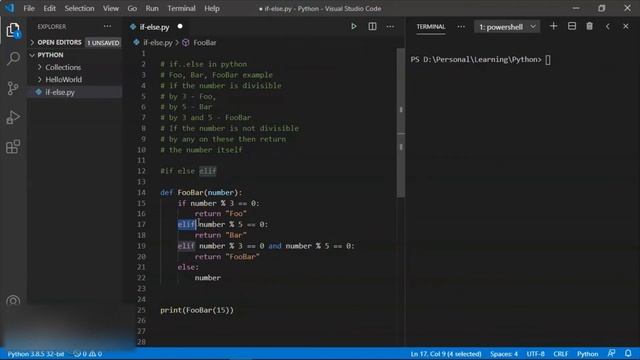Viewport: 640px width, 360px height.
Task: Open the Edit menu
Action: coord(49,8)
